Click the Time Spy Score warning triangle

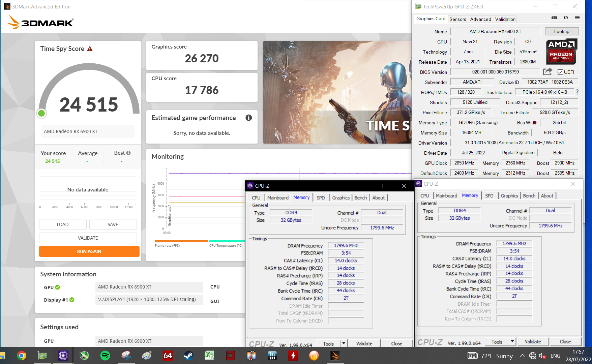90,49
